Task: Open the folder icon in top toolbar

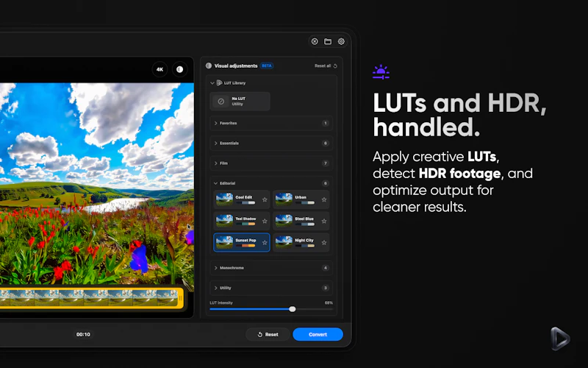Action: coord(328,41)
